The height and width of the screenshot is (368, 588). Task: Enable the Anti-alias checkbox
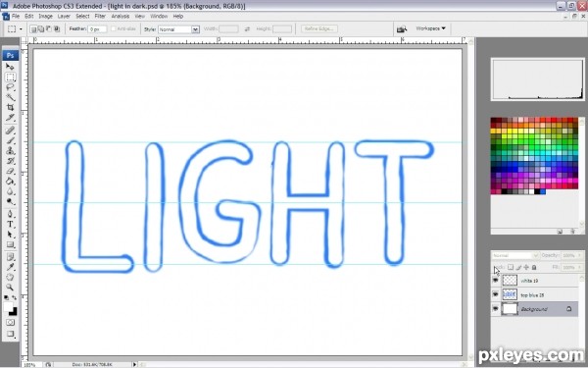[114, 28]
